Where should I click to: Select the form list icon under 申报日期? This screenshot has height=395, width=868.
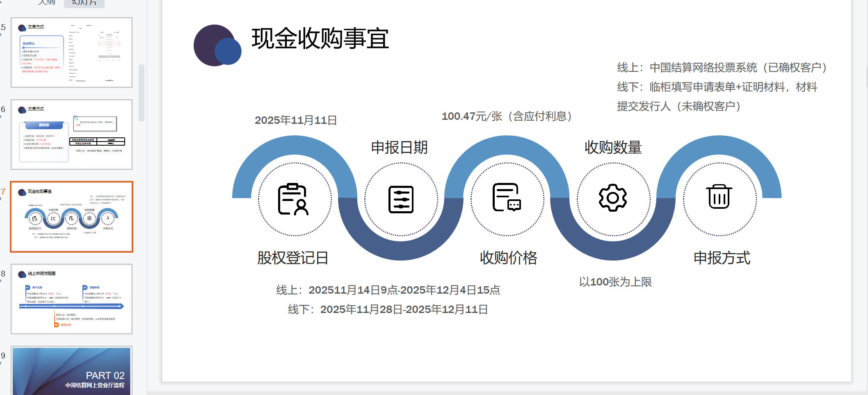(401, 199)
